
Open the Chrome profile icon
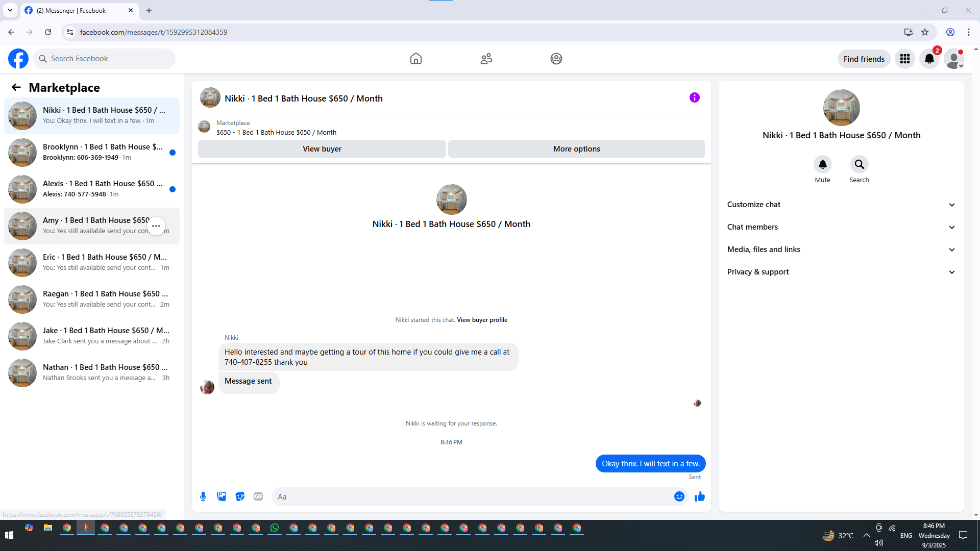point(950,32)
